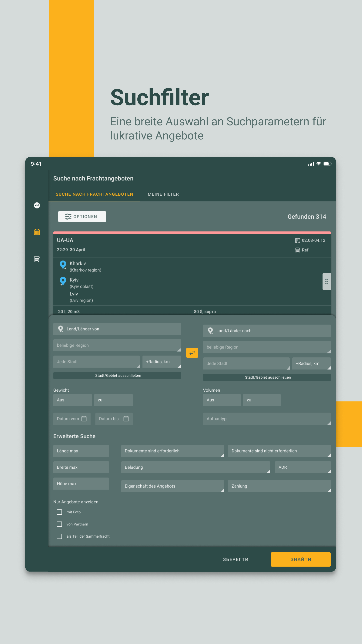Screen dimensions: 362x644
Task: Click Gewicht 'zu' input field
Action: 113,400
